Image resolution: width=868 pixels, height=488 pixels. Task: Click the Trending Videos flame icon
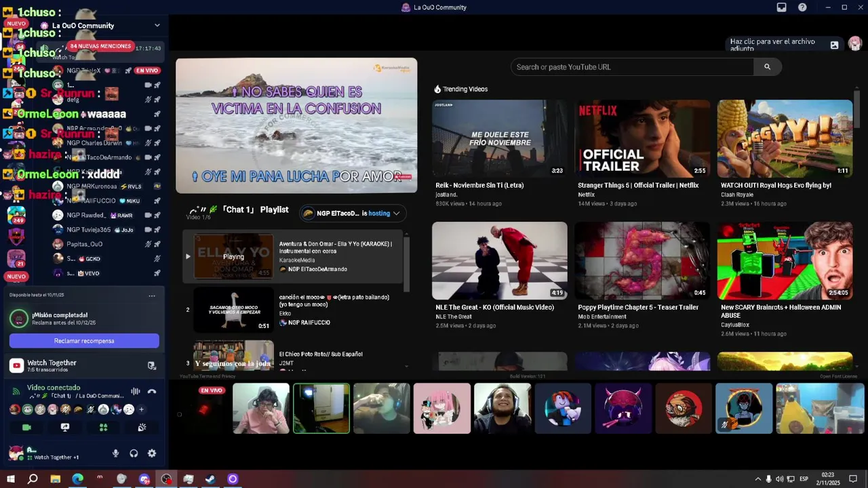pyautogui.click(x=437, y=89)
